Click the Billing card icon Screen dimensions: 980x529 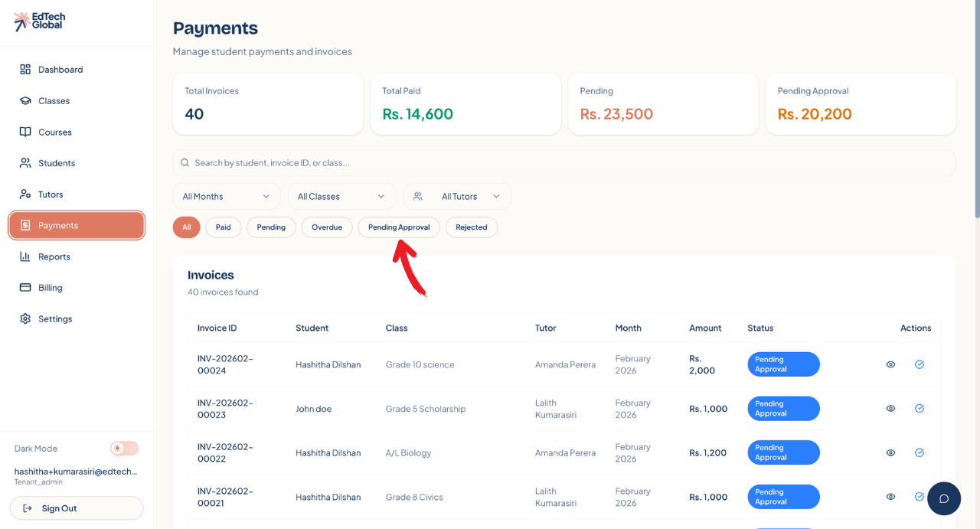25,288
